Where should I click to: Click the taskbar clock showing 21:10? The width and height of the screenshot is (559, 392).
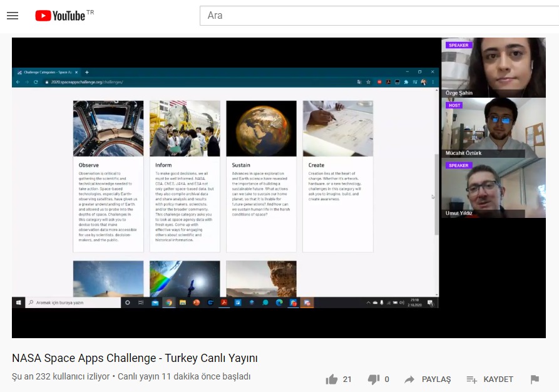(x=414, y=302)
